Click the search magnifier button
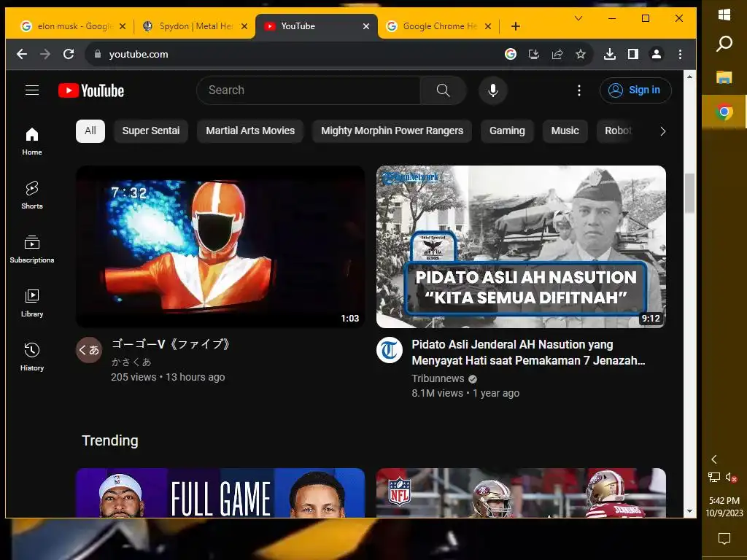 (x=443, y=90)
